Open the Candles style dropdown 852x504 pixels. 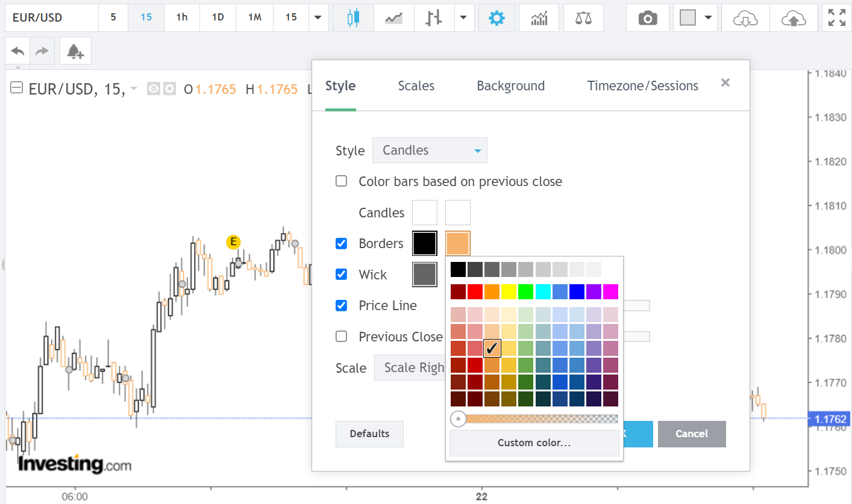(x=430, y=151)
